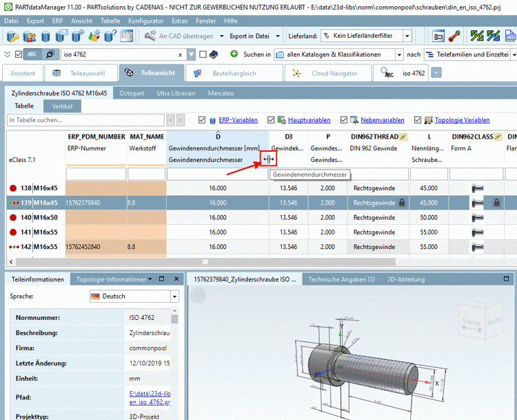
Task: Click the table view icon in the toolbar
Action: click(x=127, y=36)
